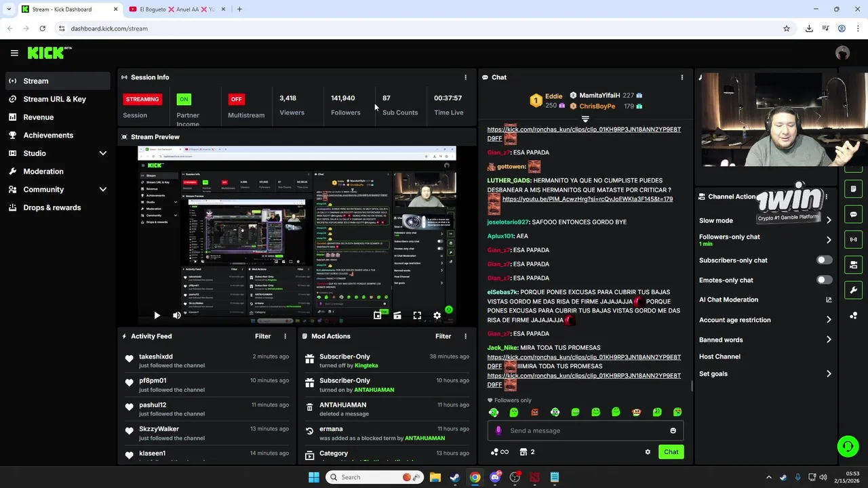
Task: Focus the Send a message field
Action: point(587,430)
